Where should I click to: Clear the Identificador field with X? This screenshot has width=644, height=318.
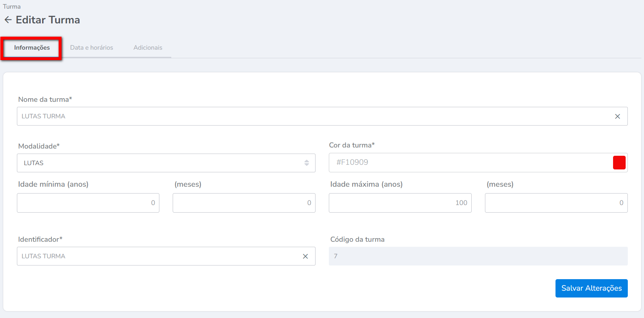tap(305, 256)
